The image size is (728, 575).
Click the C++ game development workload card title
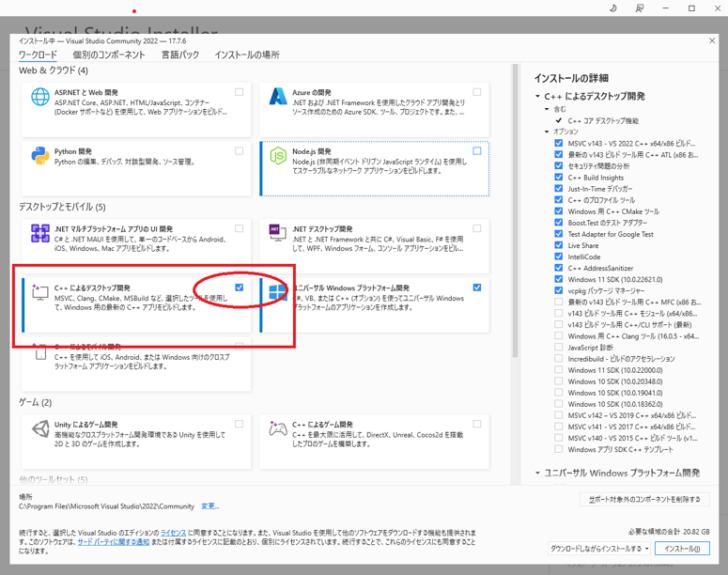(x=323, y=425)
